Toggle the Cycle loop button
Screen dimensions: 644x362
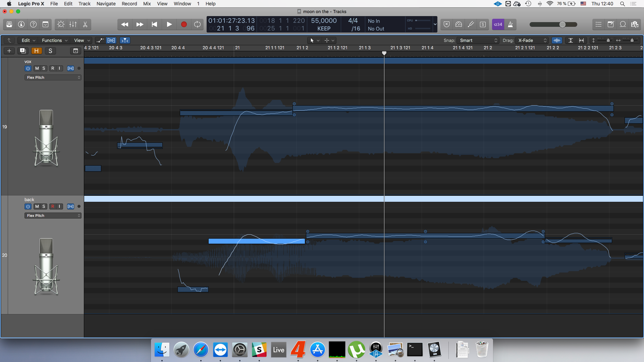[197, 24]
